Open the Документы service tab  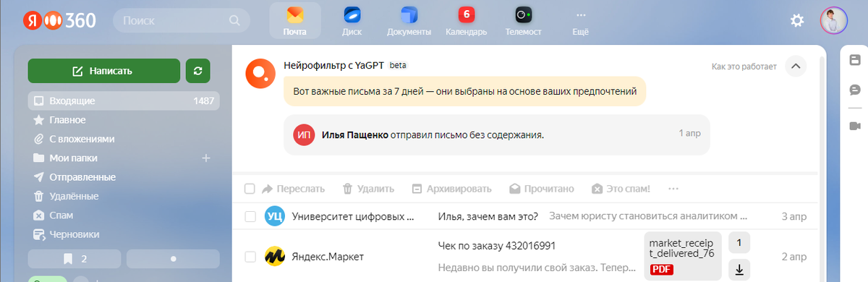409,22
